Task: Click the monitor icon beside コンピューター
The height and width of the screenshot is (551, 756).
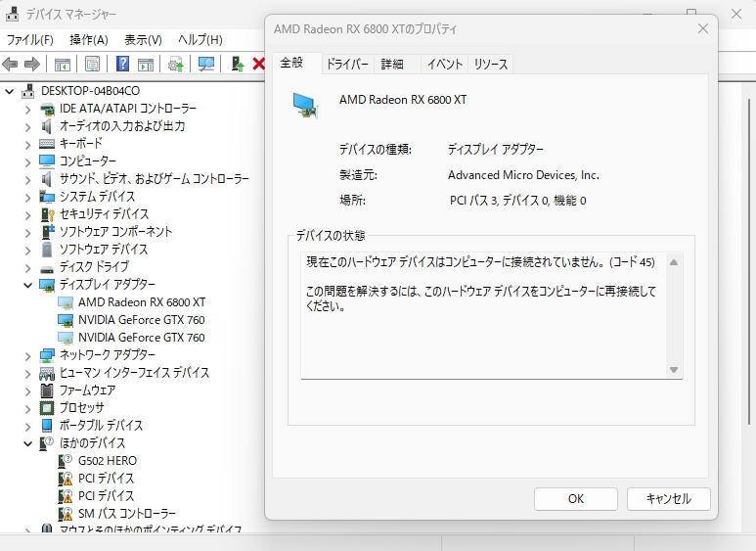Action: click(x=47, y=161)
